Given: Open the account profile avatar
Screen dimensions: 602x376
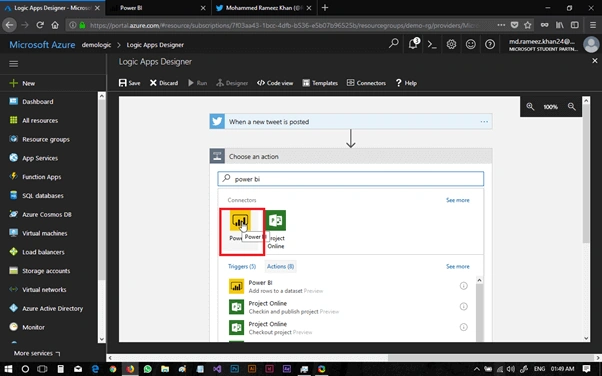Looking at the screenshot, I should 591,45.
